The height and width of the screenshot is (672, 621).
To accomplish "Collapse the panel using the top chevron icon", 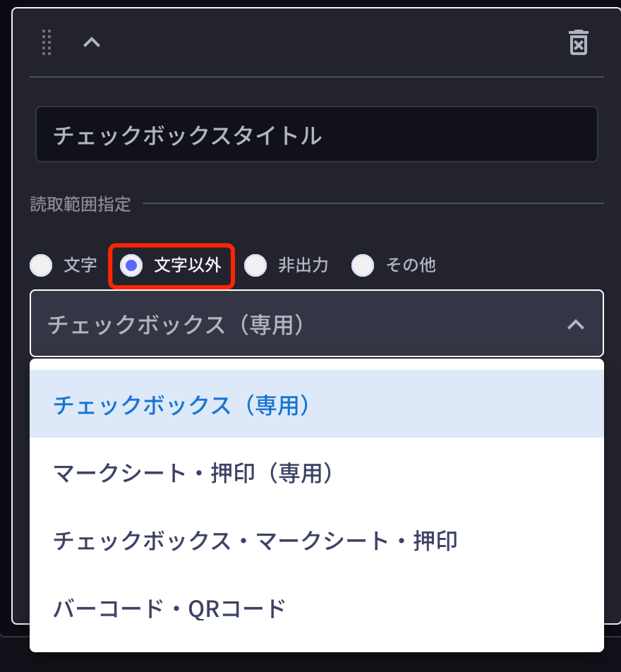I will point(91,42).
